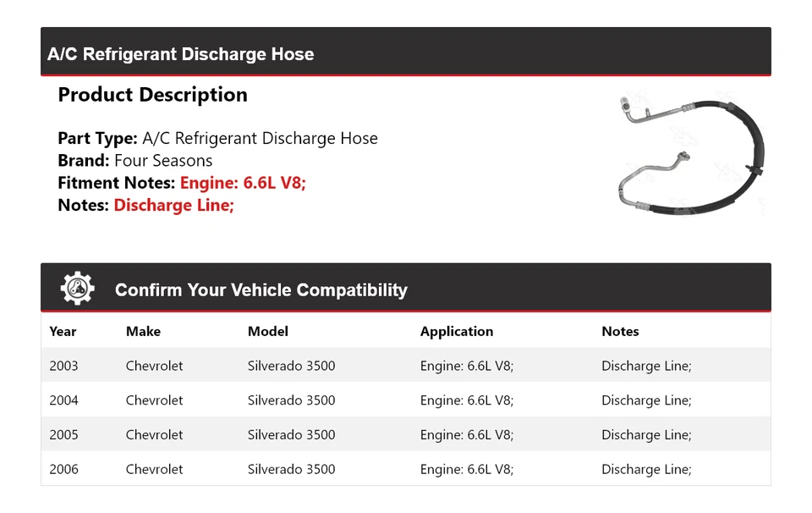Click the Model column header
The width and height of the screenshot is (812, 513).
point(267,331)
